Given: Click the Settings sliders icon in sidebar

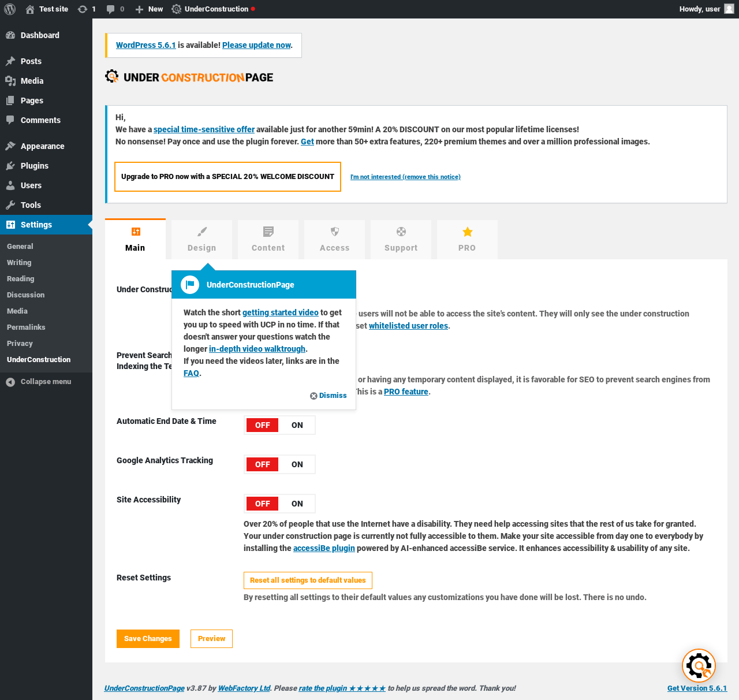Looking at the screenshot, I should tap(10, 225).
